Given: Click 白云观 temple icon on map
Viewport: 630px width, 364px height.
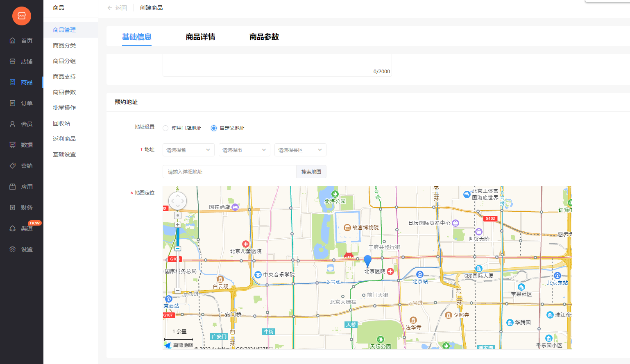Looking at the screenshot, I should coord(220,279).
